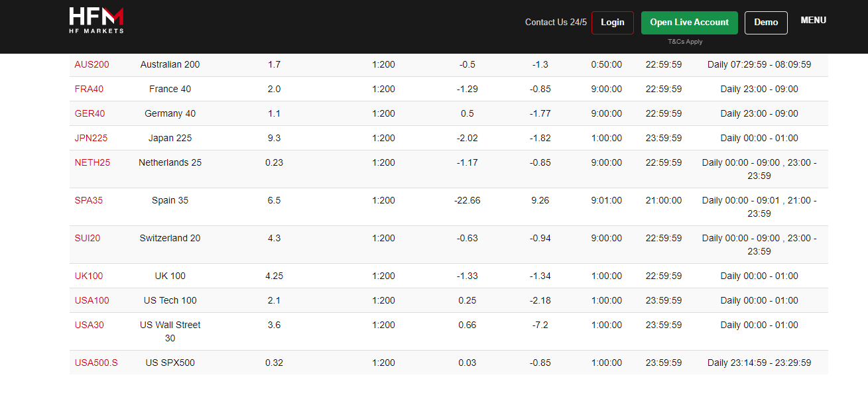Click the 4.25 spread value for UK100
Screen dimensions: 868x401
click(275, 276)
